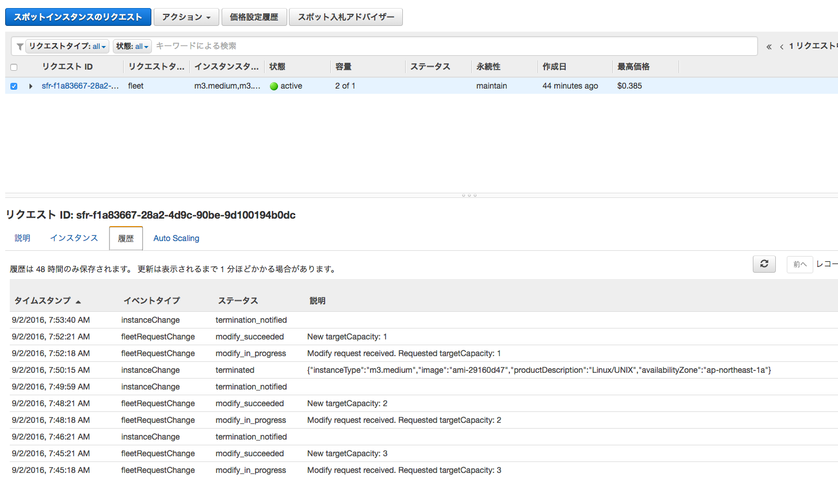Expand the sfr-f1a83667 request row
Viewport: 838px width, 504px height.
31,86
